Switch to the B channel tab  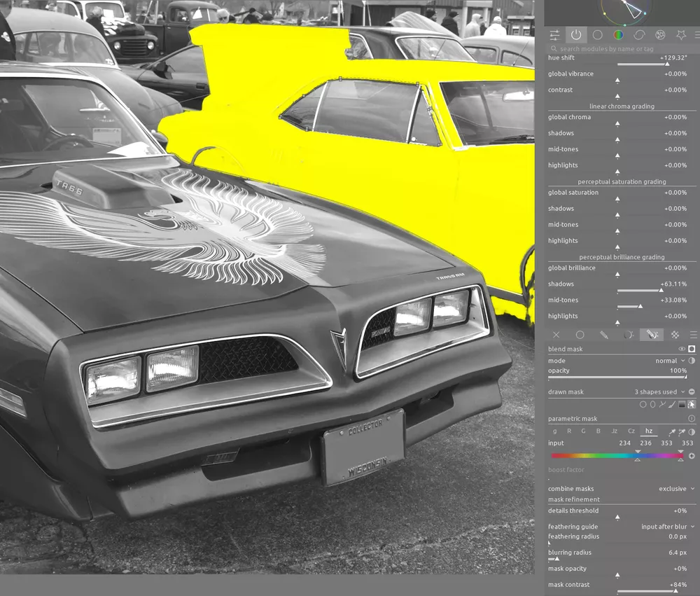tap(598, 431)
